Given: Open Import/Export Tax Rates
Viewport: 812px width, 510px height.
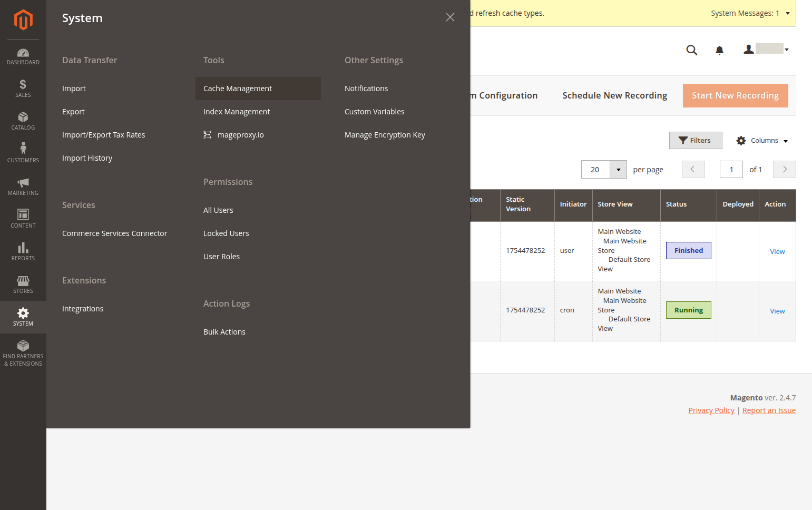Looking at the screenshot, I should coord(104,135).
